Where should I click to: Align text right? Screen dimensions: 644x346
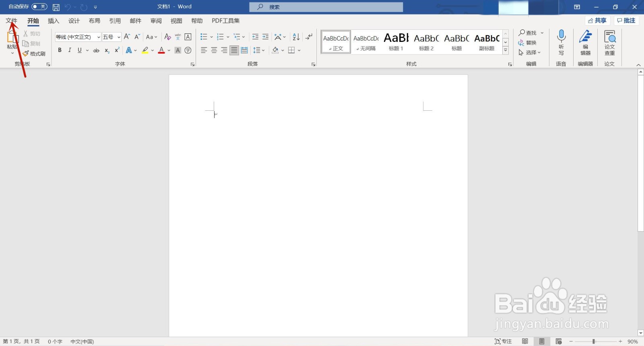224,50
